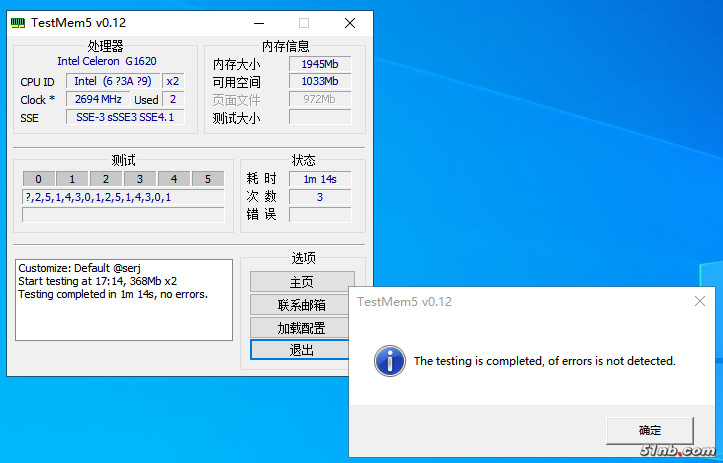This screenshot has height=463, width=723.
Task: Select test indicator box 3
Action: 140,179
